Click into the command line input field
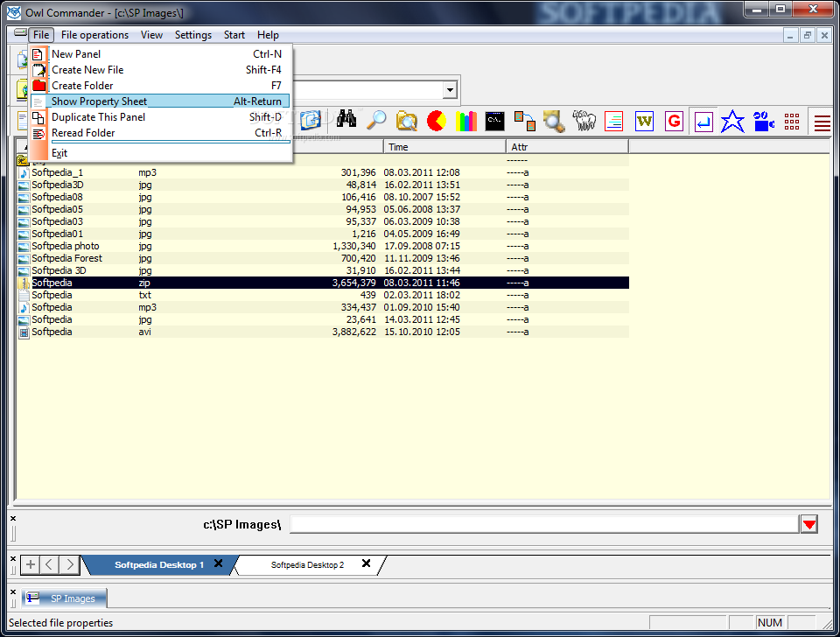This screenshot has width=840, height=637. tap(544, 524)
